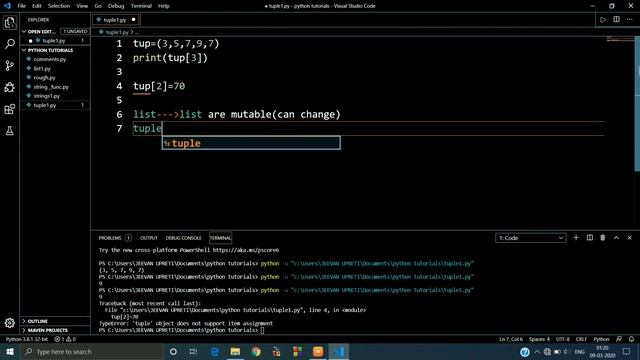Open the File menu
The image size is (640, 360).
click(x=22, y=6)
